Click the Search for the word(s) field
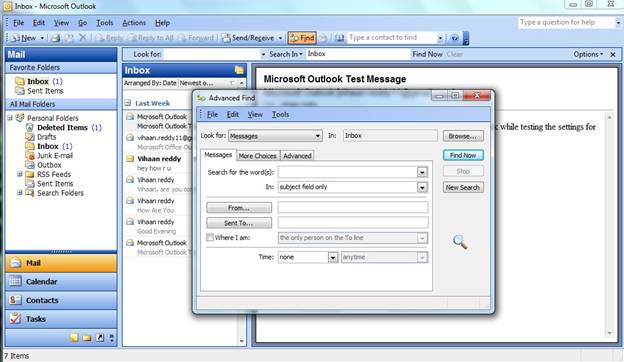The width and height of the screenshot is (624, 362). coord(348,172)
